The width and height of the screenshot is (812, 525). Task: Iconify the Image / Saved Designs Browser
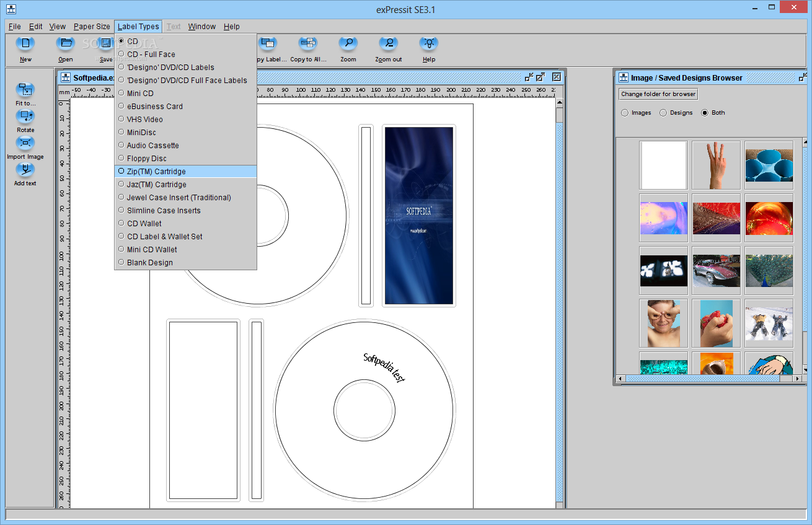pos(803,77)
